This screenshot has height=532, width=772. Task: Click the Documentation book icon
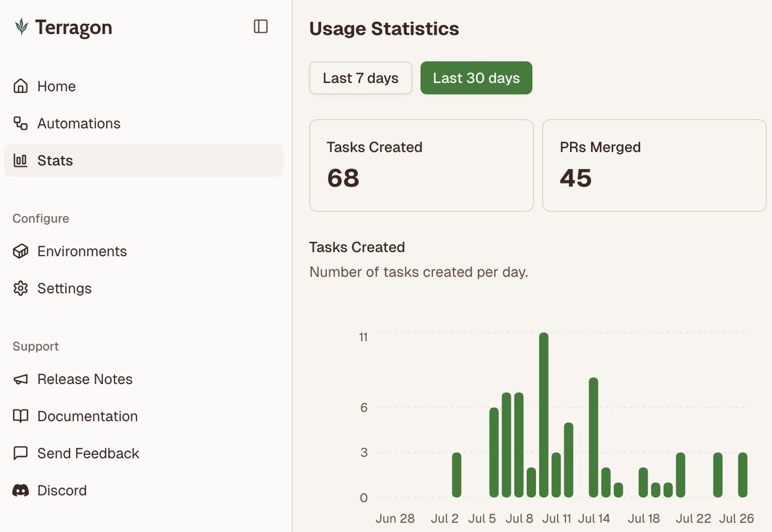coord(21,416)
